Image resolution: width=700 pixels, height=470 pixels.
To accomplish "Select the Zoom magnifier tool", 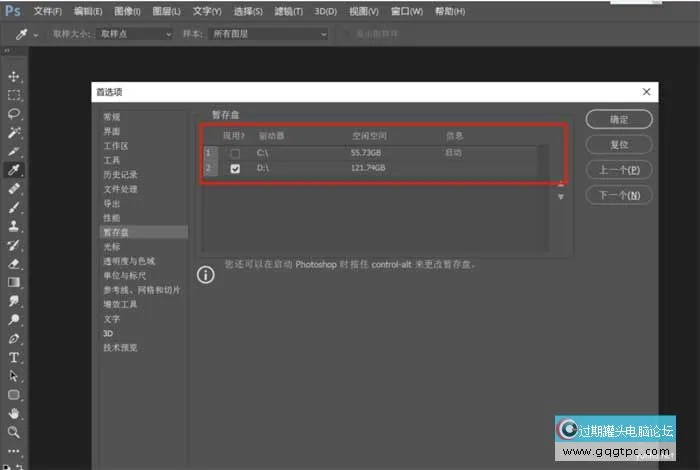I will coord(14,432).
